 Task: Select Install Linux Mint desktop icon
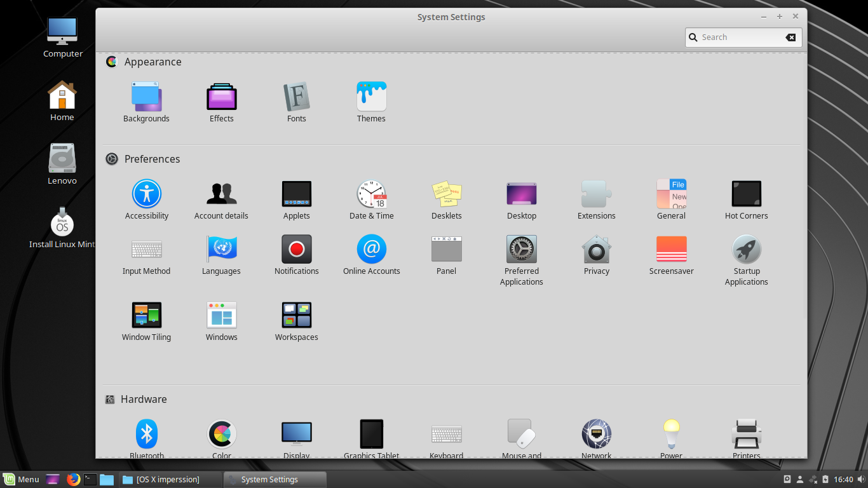[62, 228]
